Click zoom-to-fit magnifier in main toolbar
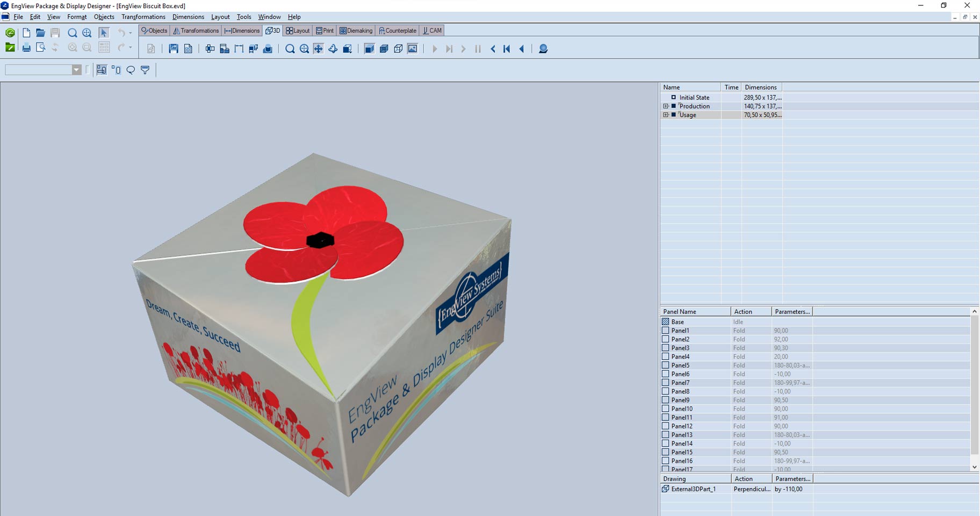 (x=87, y=33)
